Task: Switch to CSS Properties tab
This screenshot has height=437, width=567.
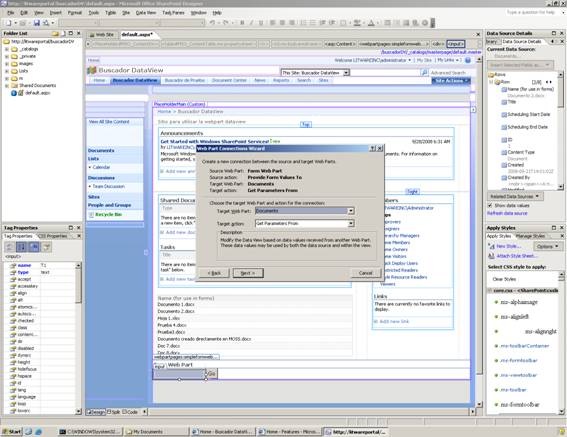Action: (52, 236)
